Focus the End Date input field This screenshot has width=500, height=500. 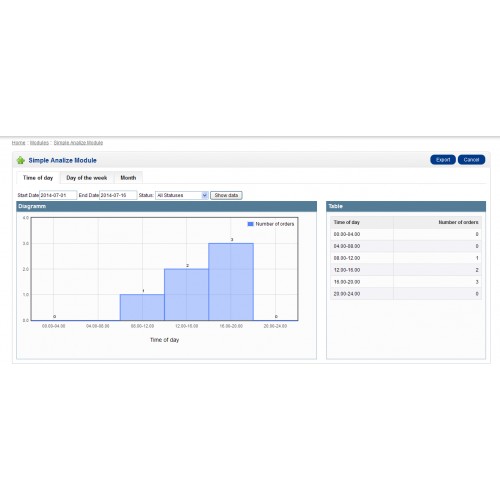pos(118,195)
